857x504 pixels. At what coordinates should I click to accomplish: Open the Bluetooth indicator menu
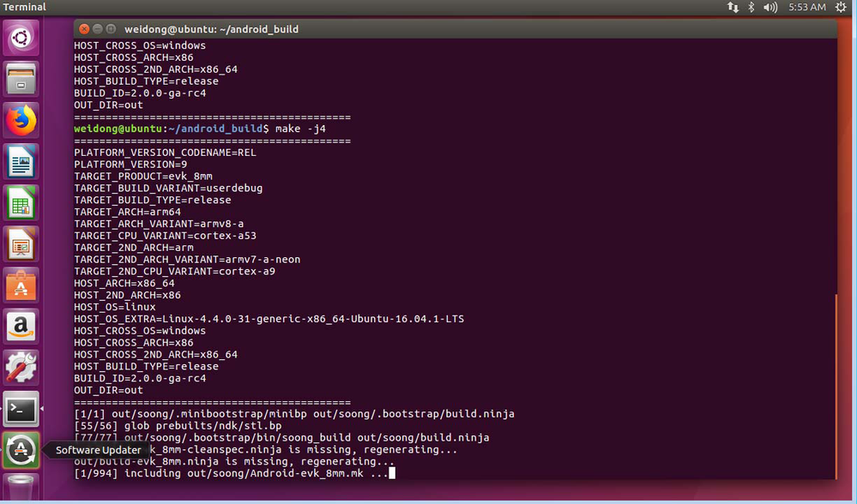[751, 7]
